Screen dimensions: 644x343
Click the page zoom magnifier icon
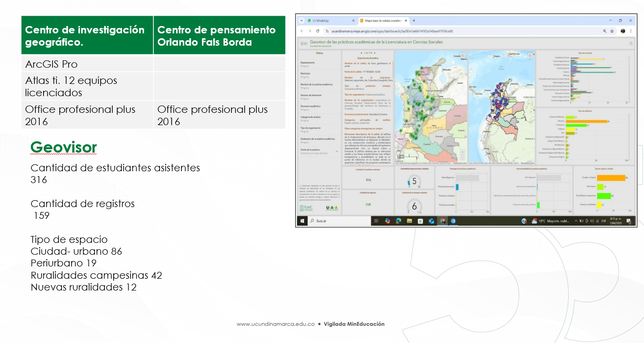604,30
